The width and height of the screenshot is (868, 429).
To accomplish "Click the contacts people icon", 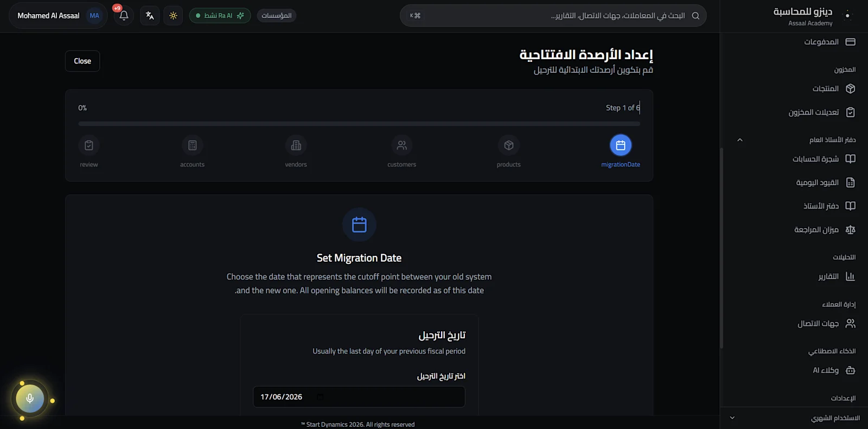I will tap(851, 324).
